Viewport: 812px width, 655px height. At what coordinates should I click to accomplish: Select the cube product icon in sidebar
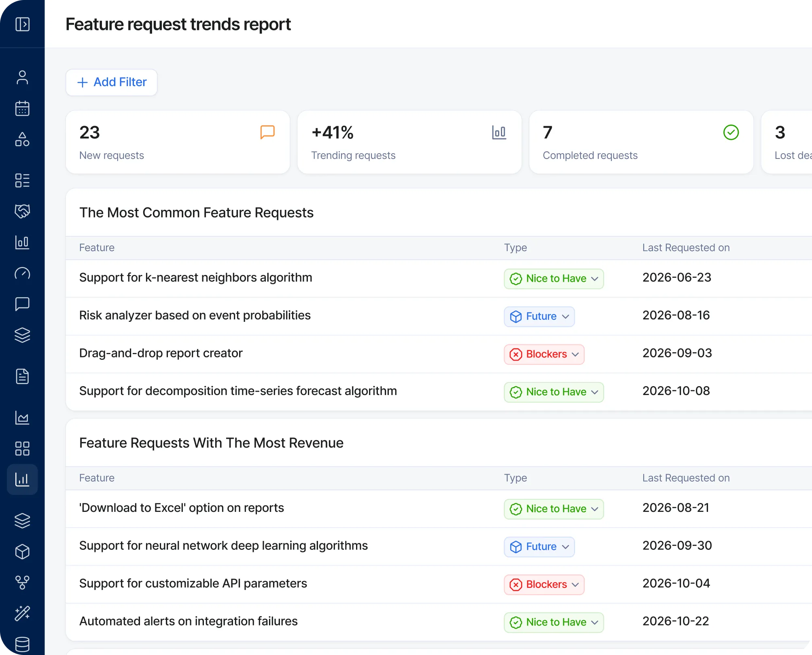(23, 551)
